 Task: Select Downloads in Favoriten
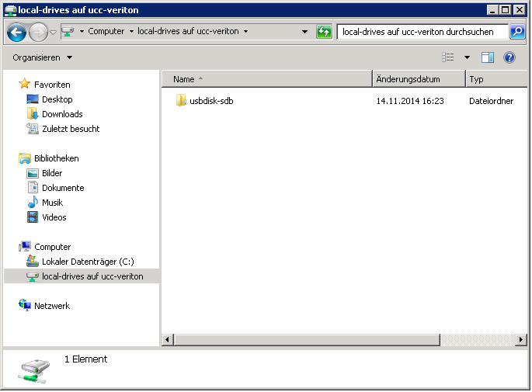coord(62,114)
